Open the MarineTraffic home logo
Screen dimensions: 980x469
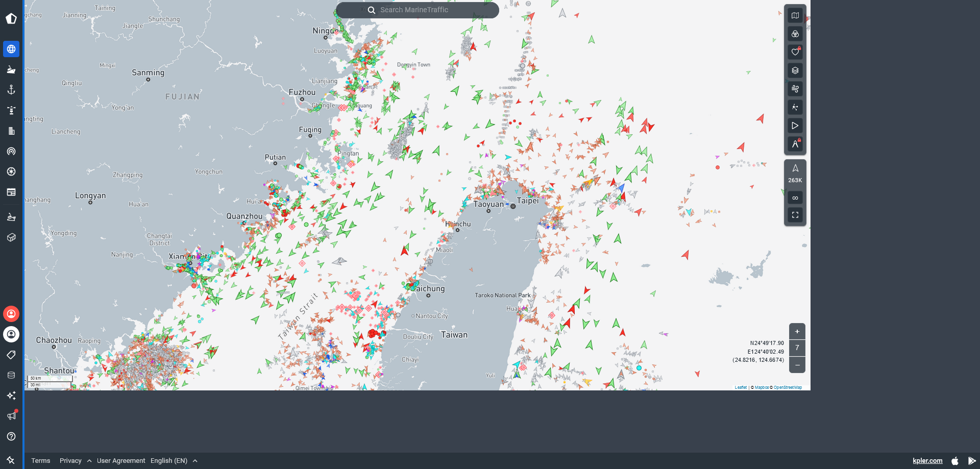pyautogui.click(x=11, y=19)
